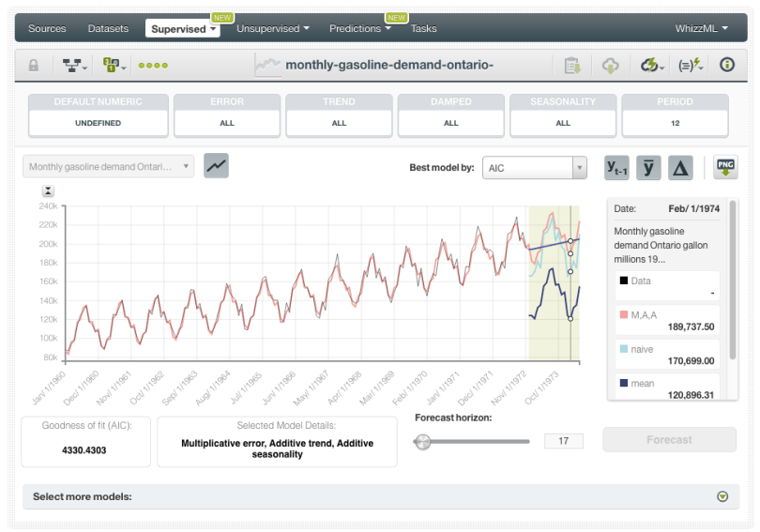Toggle the mean model overlay

coord(648,168)
